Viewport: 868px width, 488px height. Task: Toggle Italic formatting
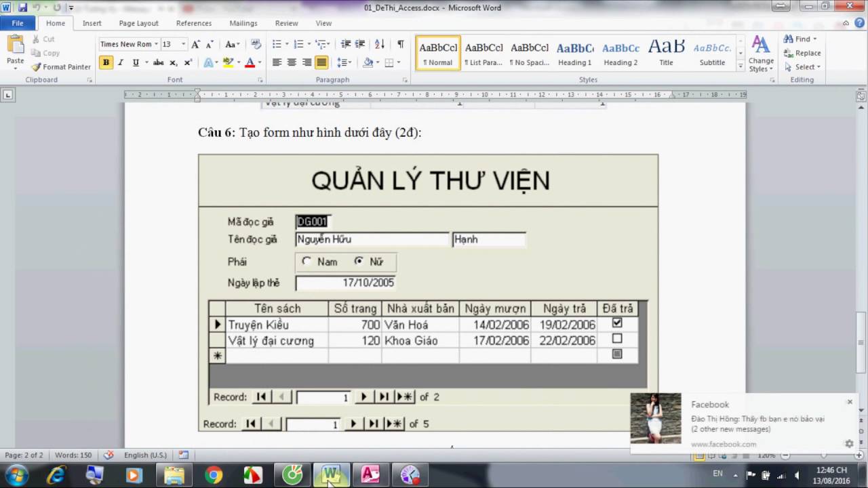[121, 62]
